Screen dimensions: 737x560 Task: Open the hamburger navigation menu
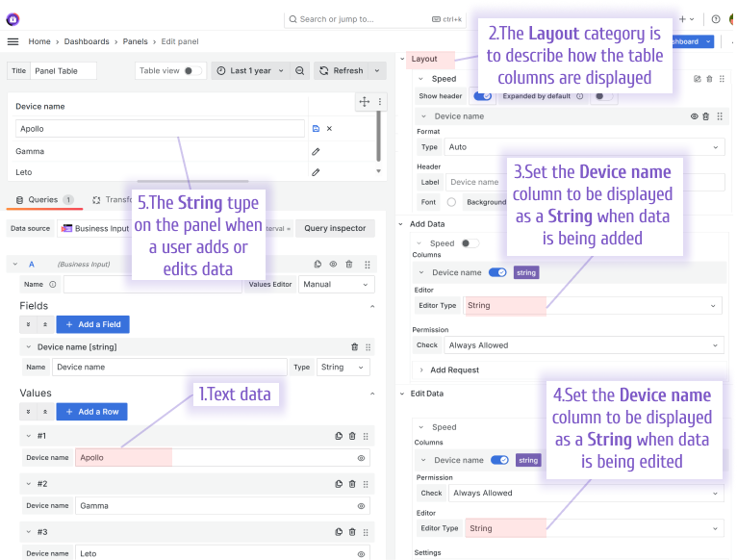[13, 42]
